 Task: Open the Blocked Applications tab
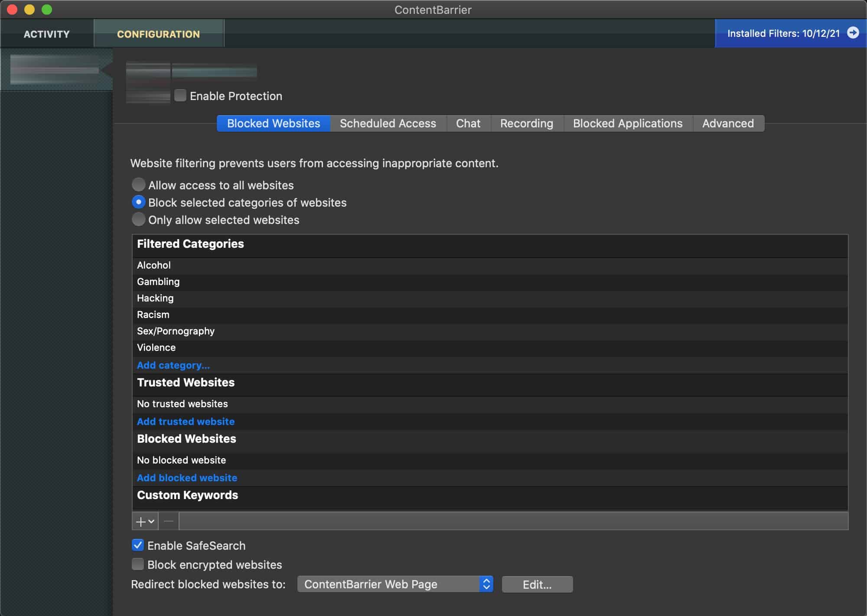pyautogui.click(x=628, y=123)
